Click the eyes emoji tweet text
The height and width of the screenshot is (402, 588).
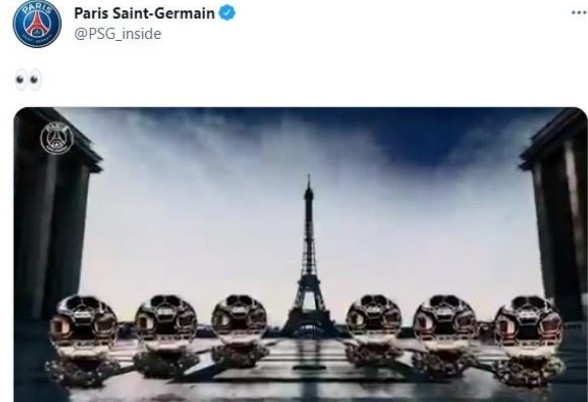click(x=28, y=80)
